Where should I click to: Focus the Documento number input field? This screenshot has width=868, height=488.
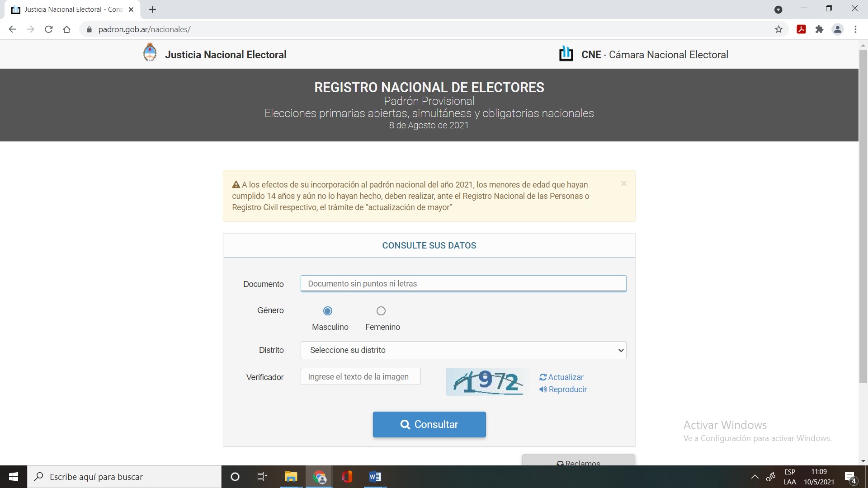click(463, 284)
